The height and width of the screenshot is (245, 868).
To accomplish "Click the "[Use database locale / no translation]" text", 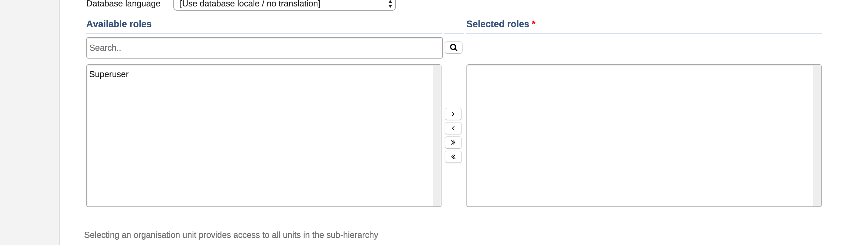I will click(250, 4).
